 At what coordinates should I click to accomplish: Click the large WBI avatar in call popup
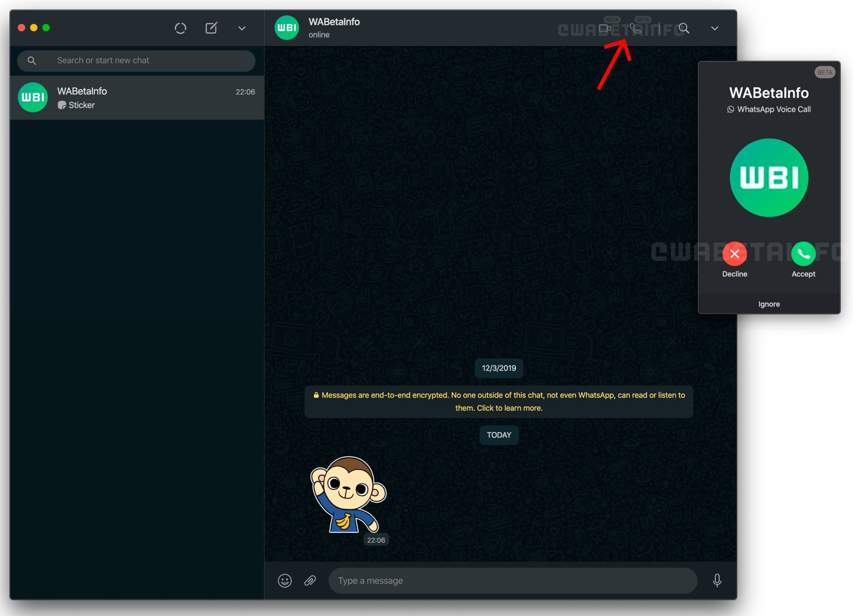(769, 177)
